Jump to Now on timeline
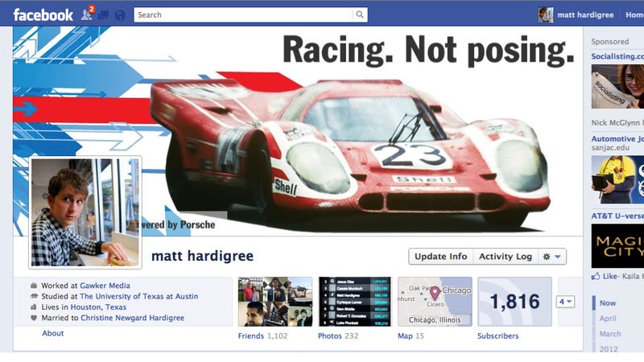Viewport: 644px width, 362px height. point(608,303)
